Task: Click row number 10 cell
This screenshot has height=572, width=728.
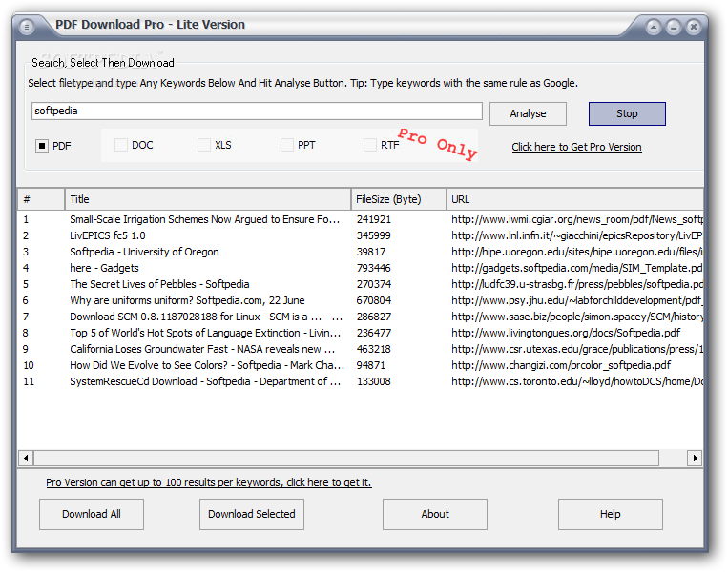Action: (29, 365)
